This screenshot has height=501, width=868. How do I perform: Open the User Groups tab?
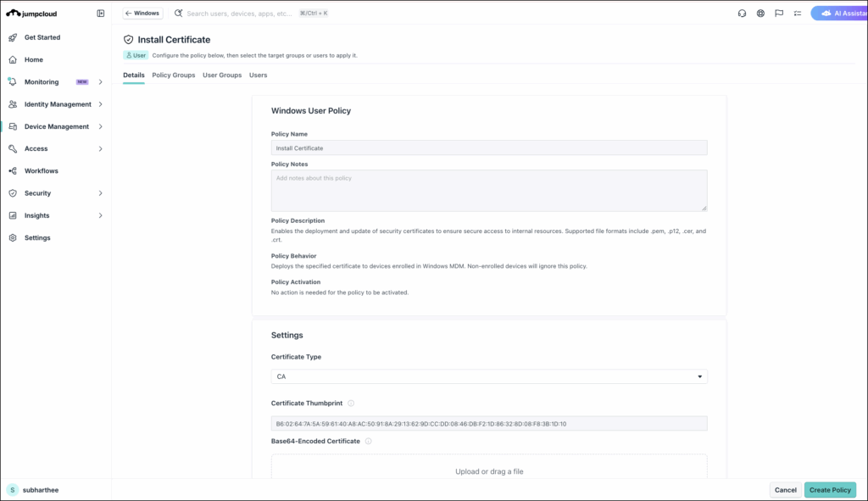[x=222, y=75]
